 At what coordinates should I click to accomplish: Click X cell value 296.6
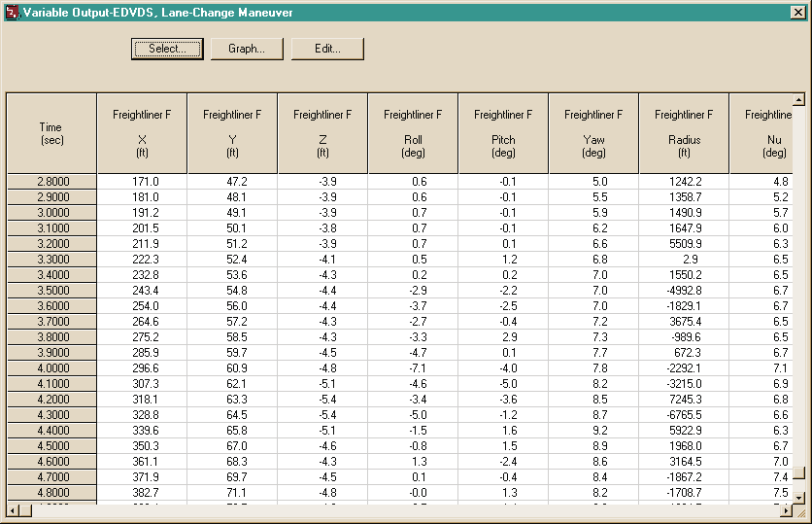142,368
